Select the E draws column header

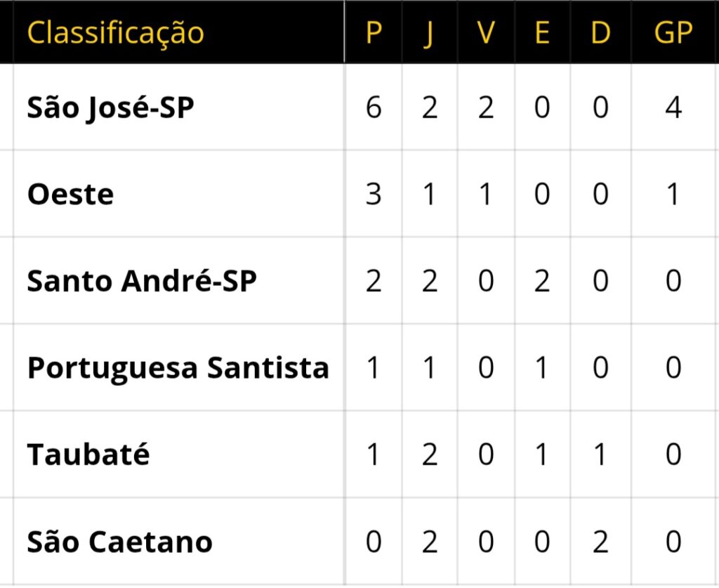541,32
